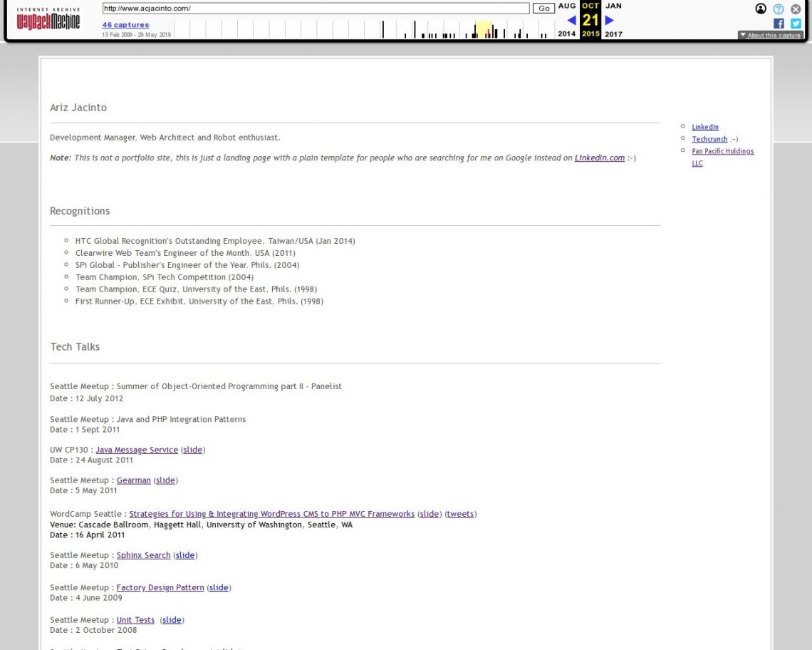This screenshot has width=812, height=650.
Task: Expand About this capture
Action: coord(771,35)
